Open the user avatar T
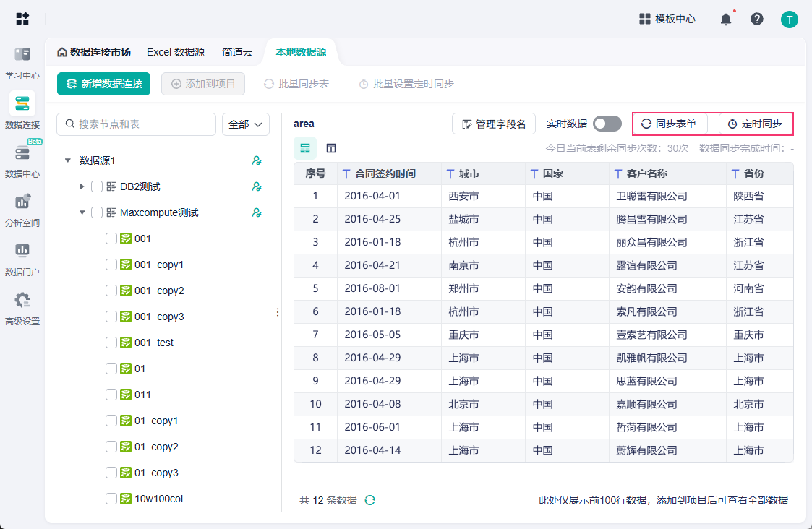812x529 pixels. pyautogui.click(x=789, y=20)
